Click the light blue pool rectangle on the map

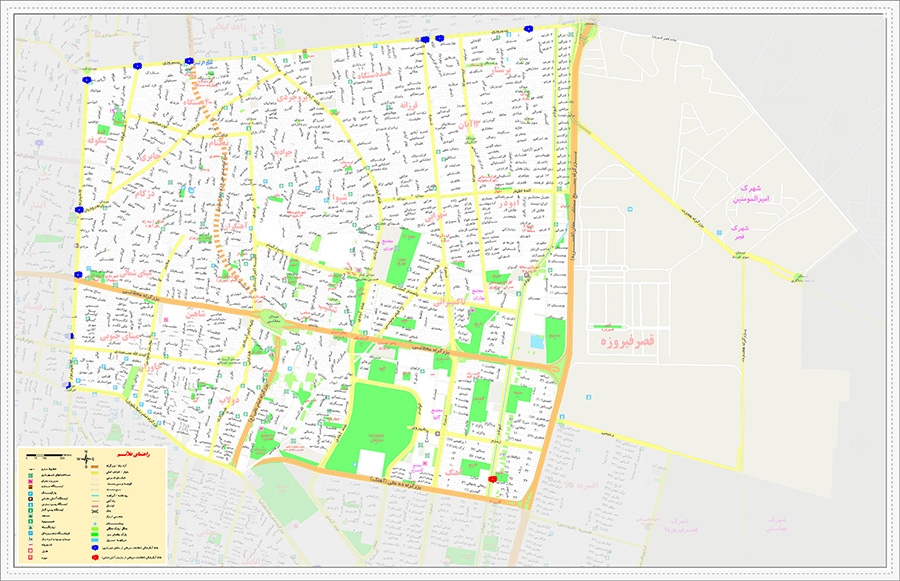(x=538, y=342)
